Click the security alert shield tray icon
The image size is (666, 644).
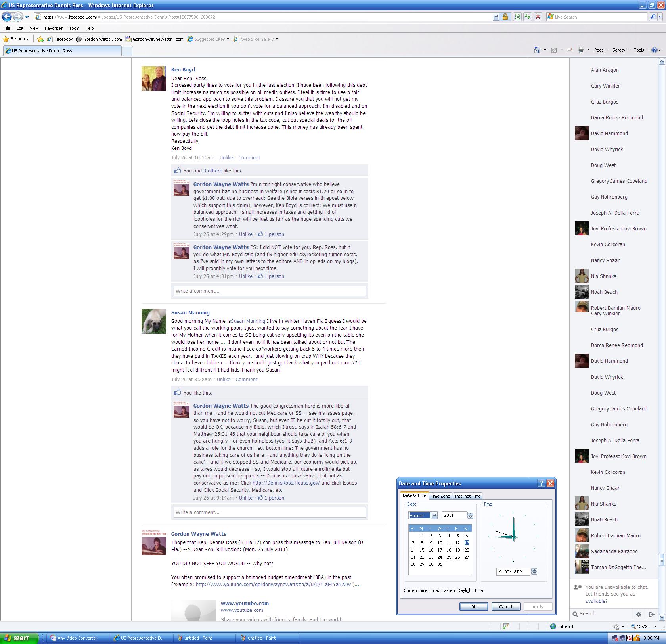[637, 638]
